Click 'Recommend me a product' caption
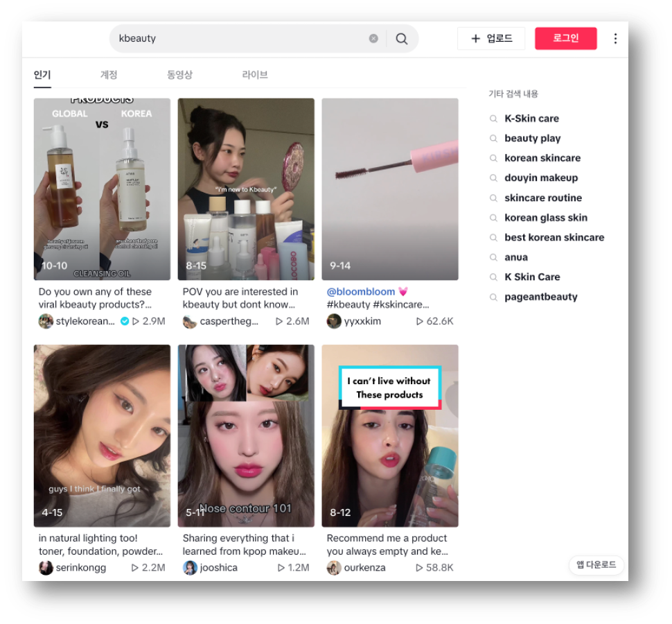Viewport: 672px width, 624px height. coord(387,538)
